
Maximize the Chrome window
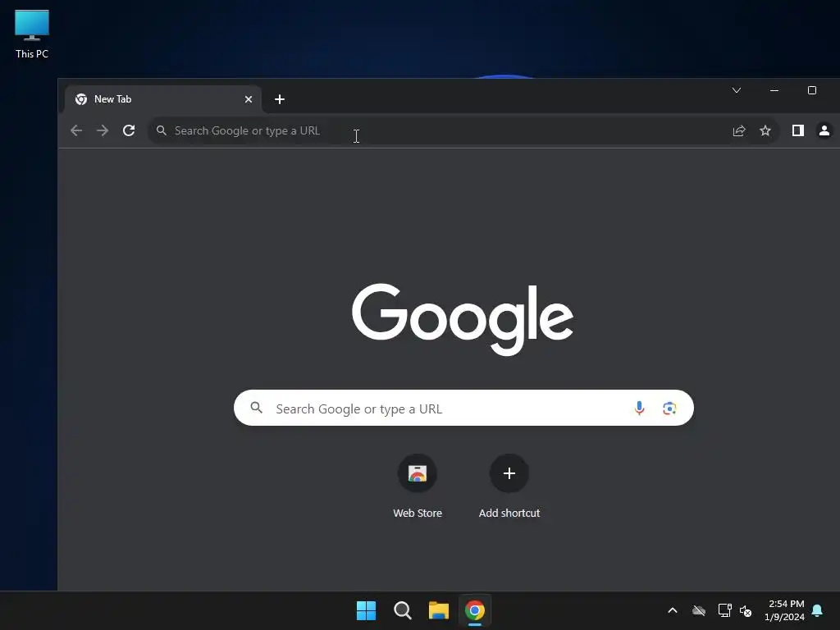pyautogui.click(x=812, y=90)
